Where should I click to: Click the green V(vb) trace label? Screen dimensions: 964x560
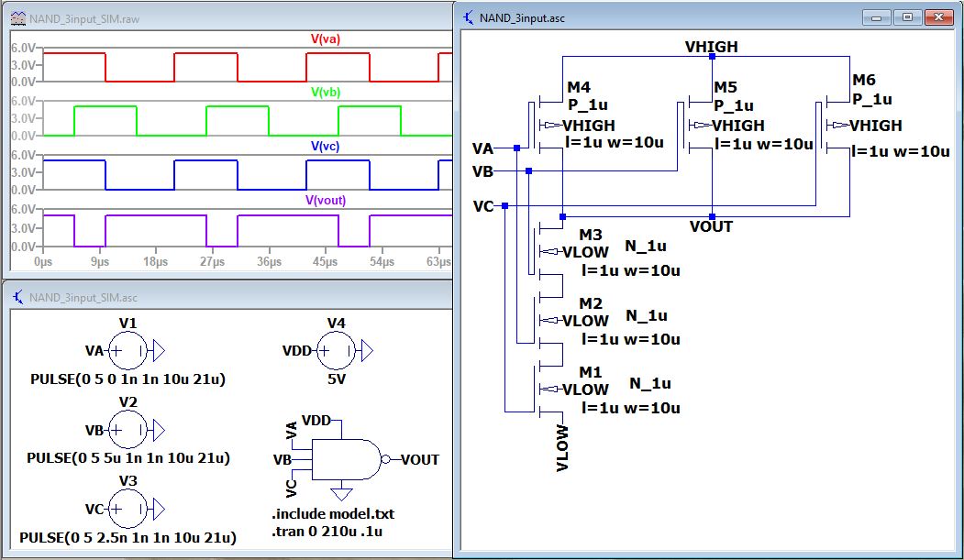(325, 92)
